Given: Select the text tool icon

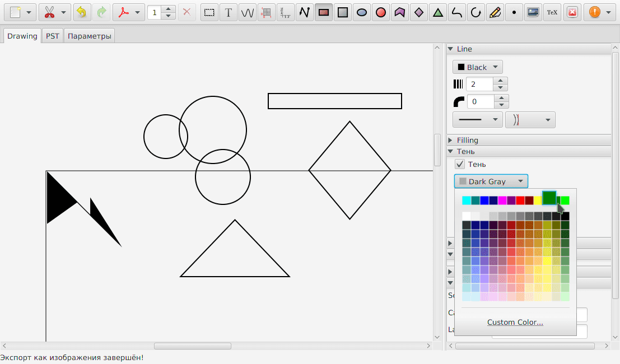Looking at the screenshot, I should pyautogui.click(x=229, y=13).
